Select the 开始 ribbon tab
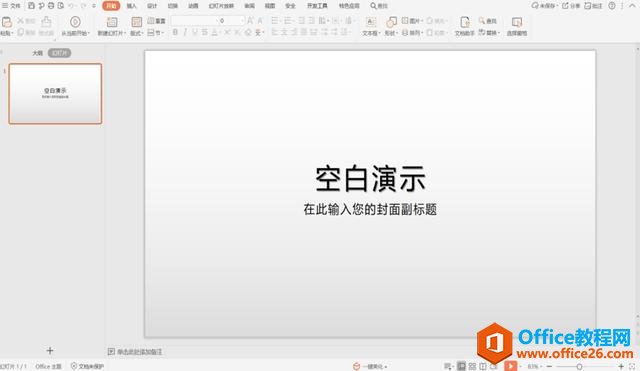This screenshot has width=640, height=371. pyautogui.click(x=111, y=6)
